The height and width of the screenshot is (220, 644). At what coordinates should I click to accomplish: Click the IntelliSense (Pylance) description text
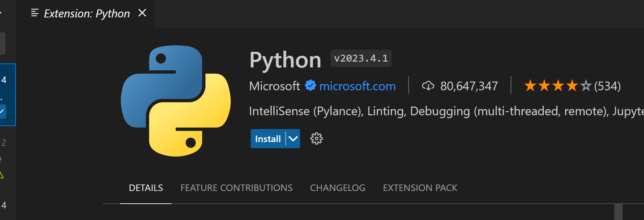pyautogui.click(x=447, y=111)
